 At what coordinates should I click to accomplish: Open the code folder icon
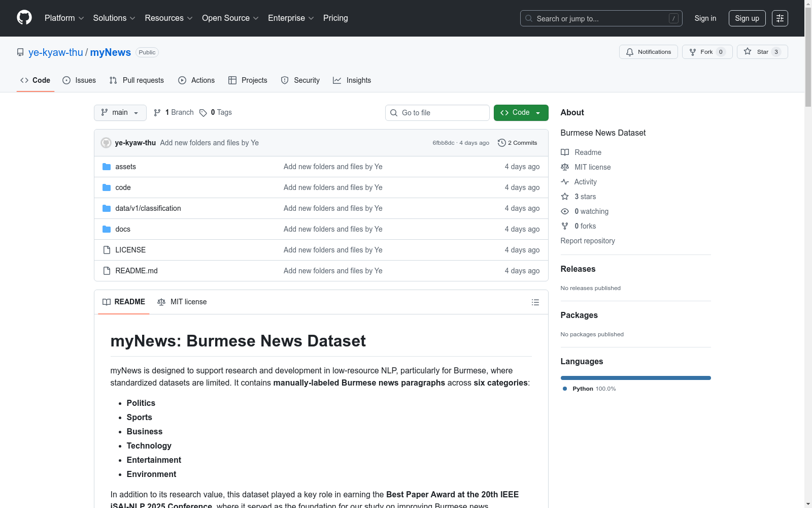pos(107,187)
